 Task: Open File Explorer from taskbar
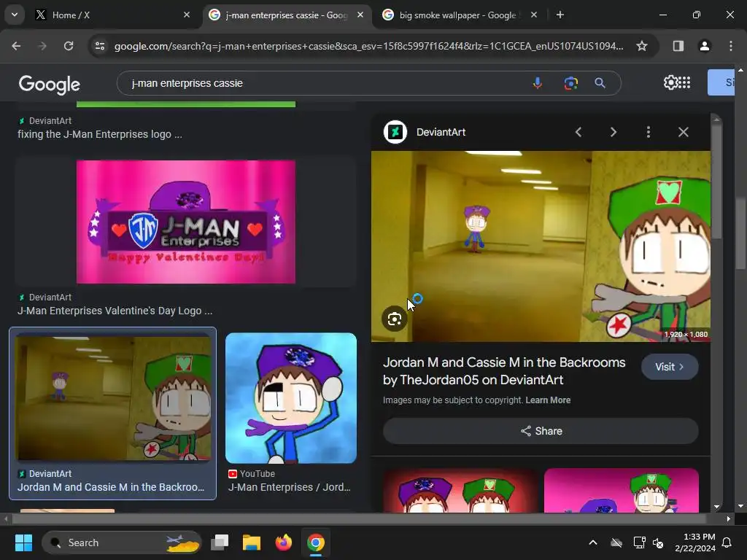(x=252, y=542)
